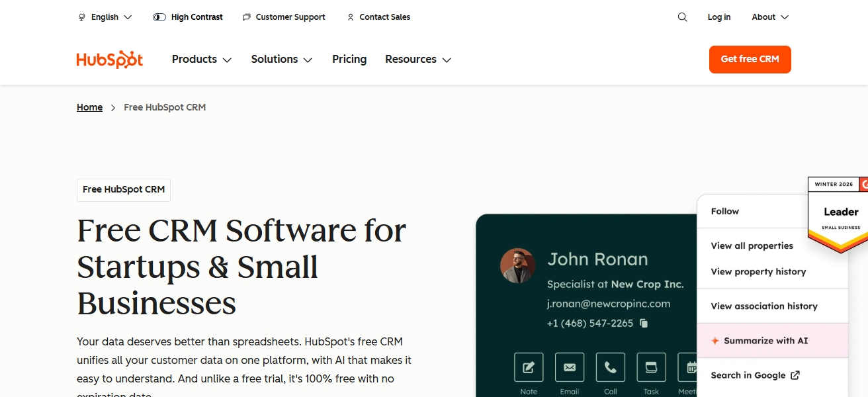This screenshot has width=868, height=397.
Task: Enable High Contrast mode
Action: [188, 17]
